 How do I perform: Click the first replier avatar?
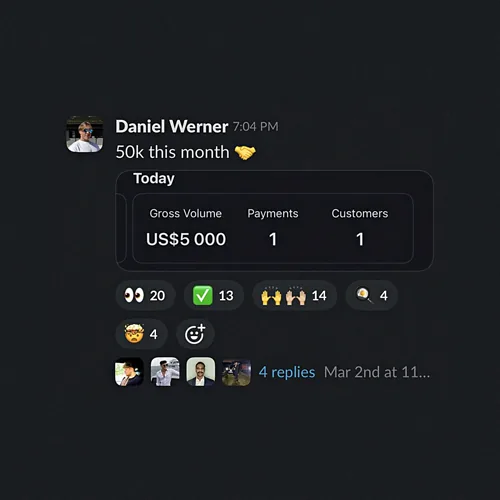click(x=129, y=372)
